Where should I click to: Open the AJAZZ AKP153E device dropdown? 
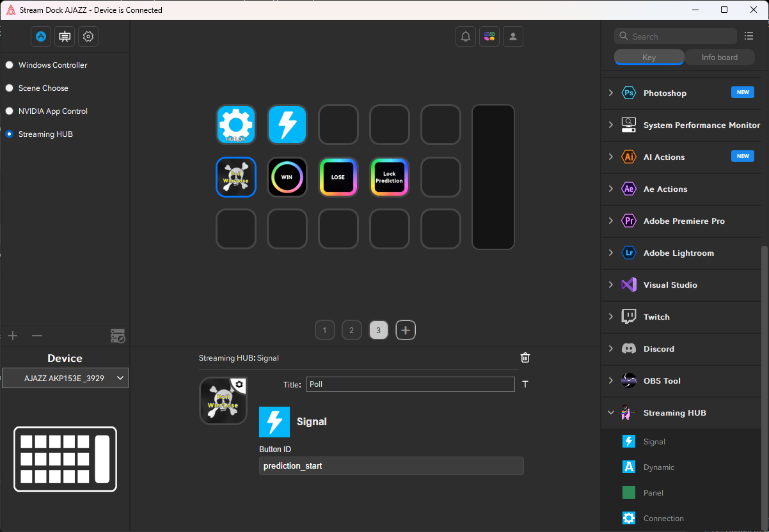tap(65, 378)
